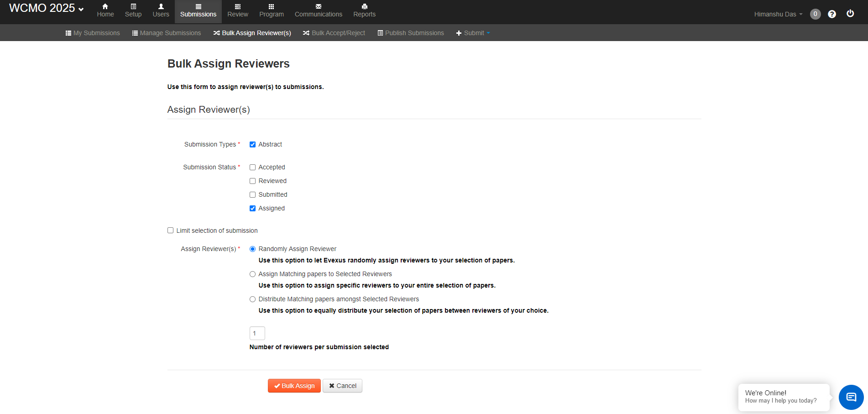
Task: Open the Submissions main menu
Action: [x=198, y=11]
